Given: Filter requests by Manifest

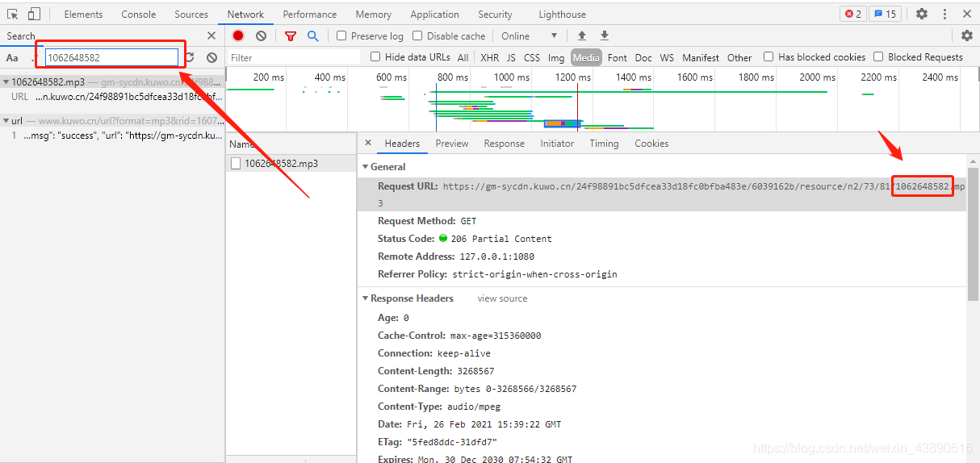Looking at the screenshot, I should [701, 57].
